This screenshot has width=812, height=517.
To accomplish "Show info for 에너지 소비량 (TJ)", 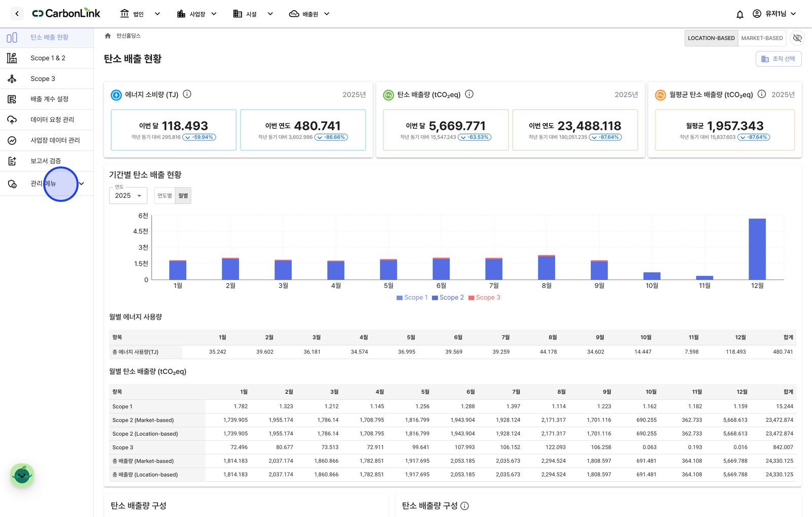I will [187, 94].
